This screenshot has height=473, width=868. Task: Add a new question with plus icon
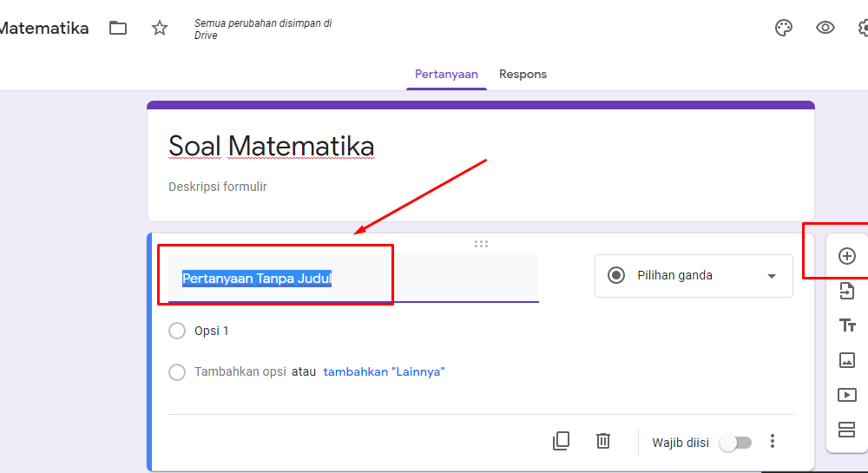pos(846,256)
